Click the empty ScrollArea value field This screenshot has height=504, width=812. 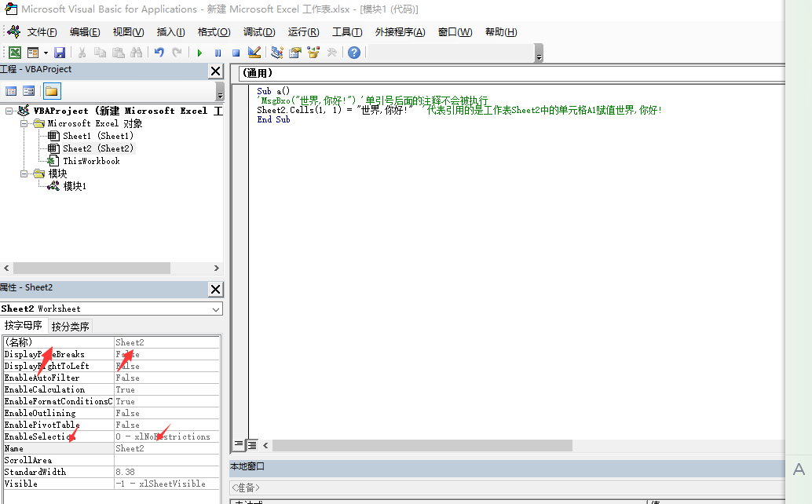(x=166, y=460)
